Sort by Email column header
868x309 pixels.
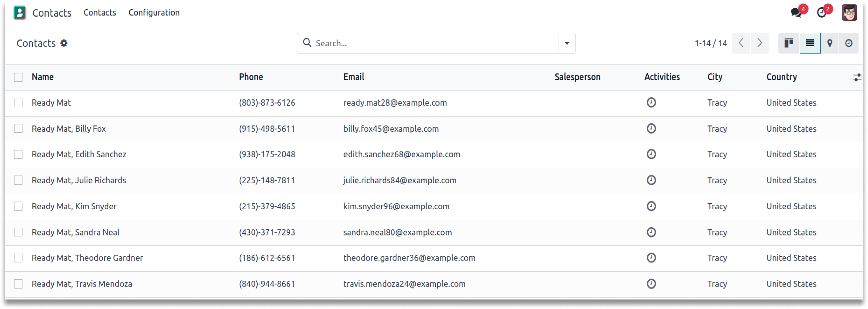[x=354, y=77]
